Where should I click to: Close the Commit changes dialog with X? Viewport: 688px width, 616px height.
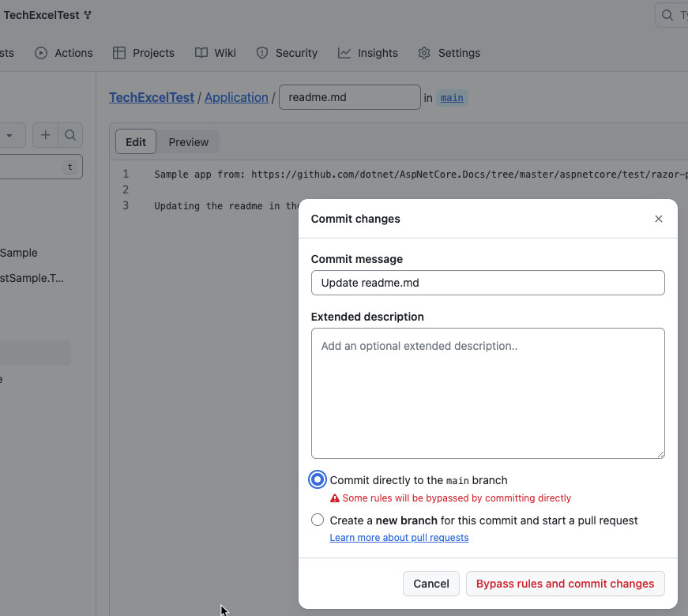[658, 219]
